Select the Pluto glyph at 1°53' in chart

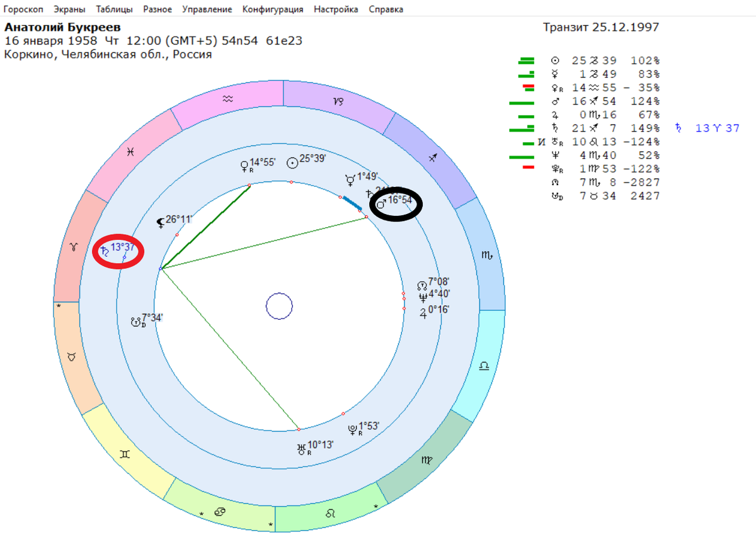(353, 430)
